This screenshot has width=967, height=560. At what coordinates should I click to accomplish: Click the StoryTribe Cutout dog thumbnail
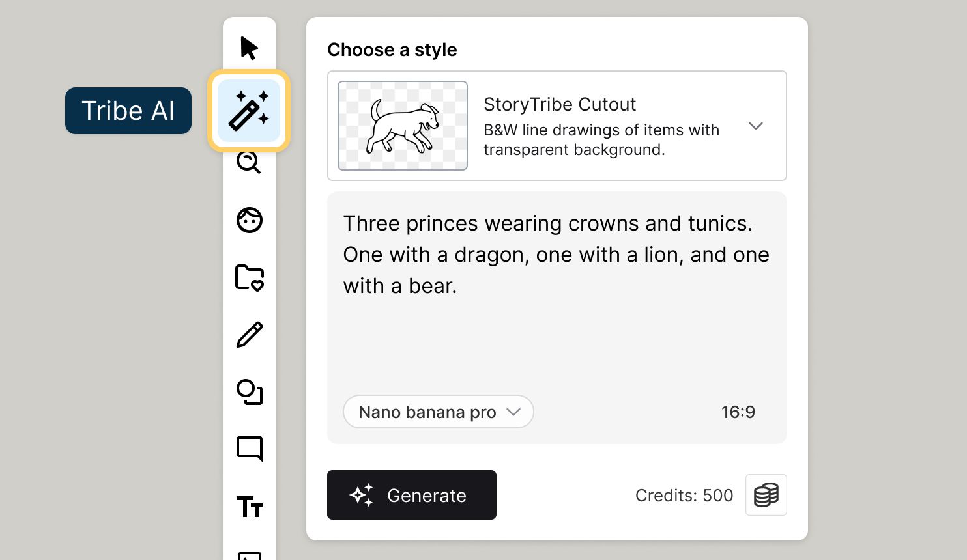tap(403, 126)
